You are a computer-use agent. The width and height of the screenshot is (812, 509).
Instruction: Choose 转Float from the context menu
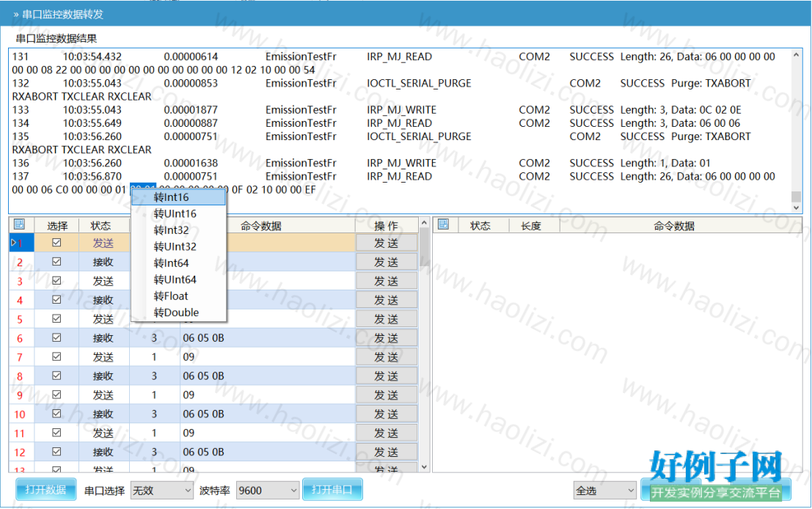[179, 296]
